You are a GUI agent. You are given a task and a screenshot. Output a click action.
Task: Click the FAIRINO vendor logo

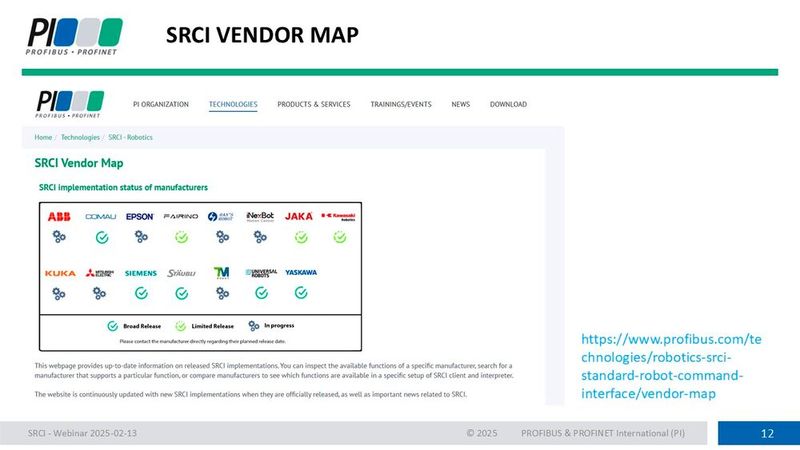[x=181, y=216]
